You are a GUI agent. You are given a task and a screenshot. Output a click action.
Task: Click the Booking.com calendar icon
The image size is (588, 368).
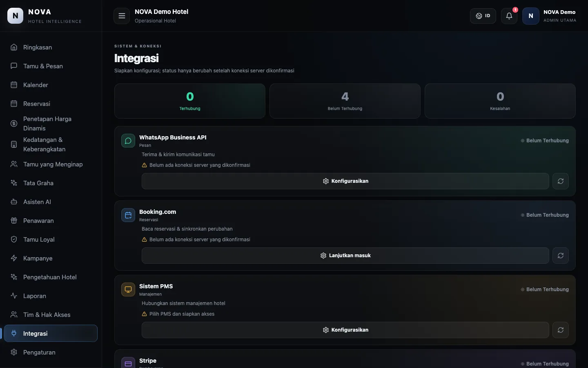[128, 215]
